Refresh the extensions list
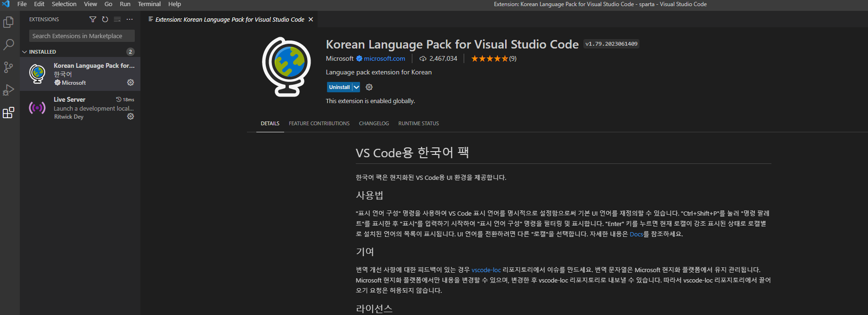 click(x=105, y=19)
